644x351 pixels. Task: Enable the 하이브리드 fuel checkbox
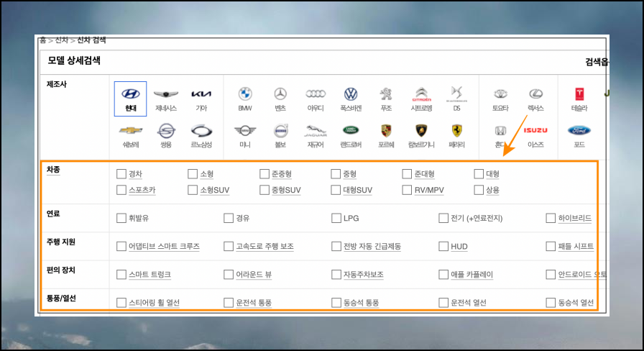[x=551, y=218]
